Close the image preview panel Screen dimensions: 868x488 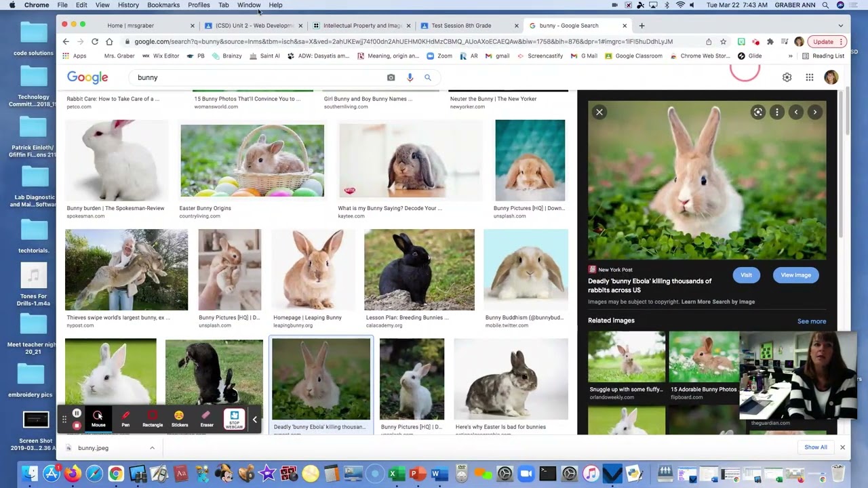pos(599,112)
